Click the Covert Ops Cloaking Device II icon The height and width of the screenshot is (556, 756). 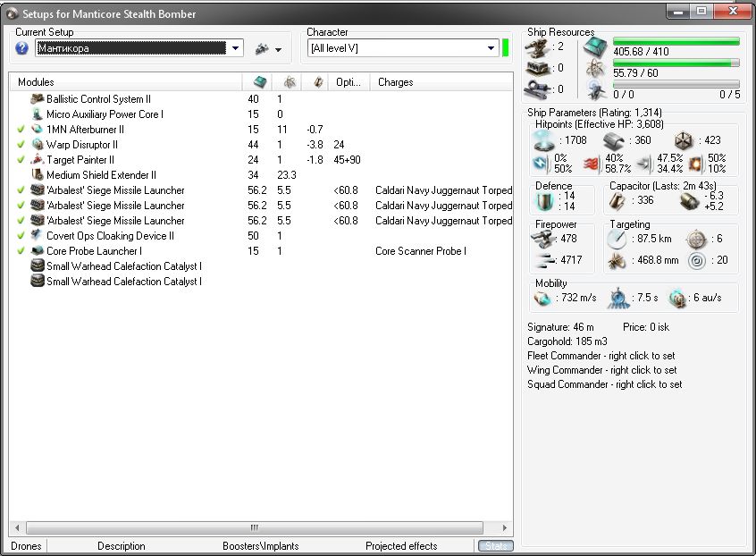(38, 235)
